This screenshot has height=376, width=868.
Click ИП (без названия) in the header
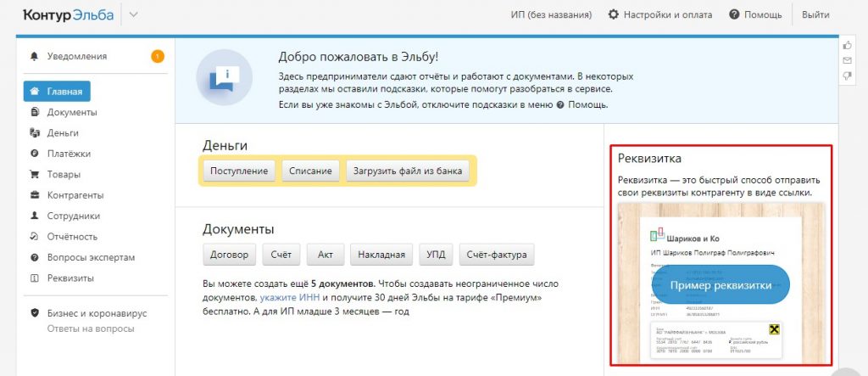pos(551,15)
